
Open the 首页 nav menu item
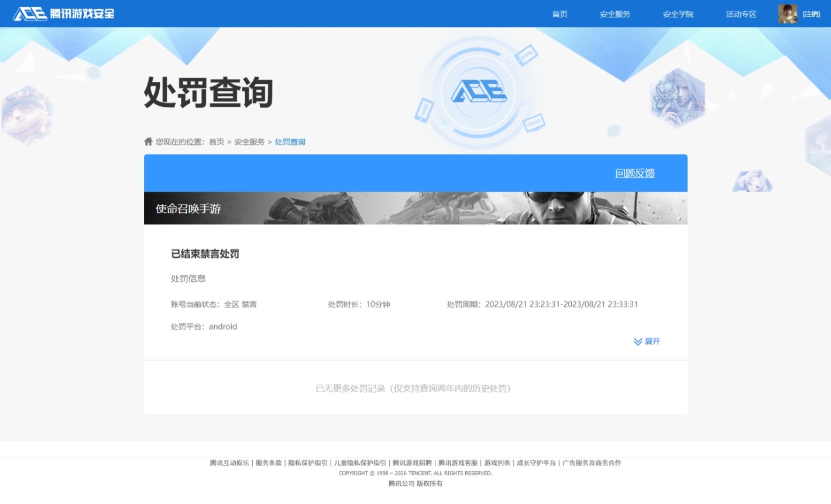(x=560, y=14)
